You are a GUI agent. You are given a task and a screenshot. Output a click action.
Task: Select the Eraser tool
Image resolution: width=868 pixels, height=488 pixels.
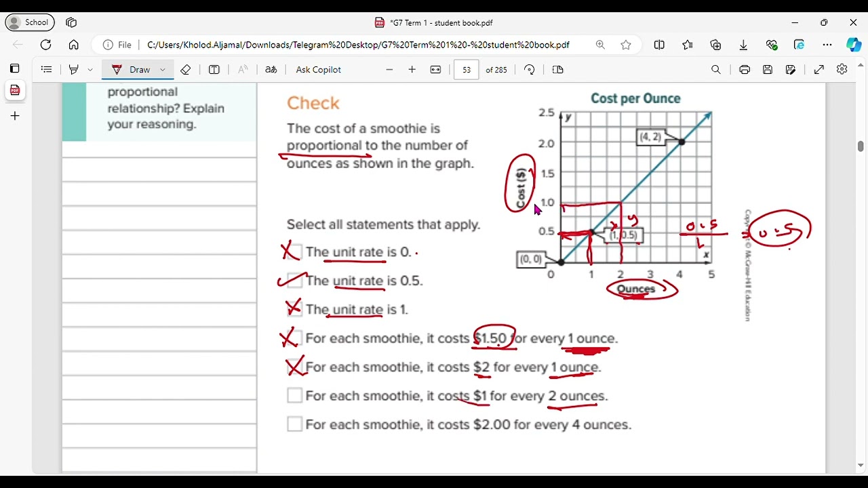click(185, 69)
